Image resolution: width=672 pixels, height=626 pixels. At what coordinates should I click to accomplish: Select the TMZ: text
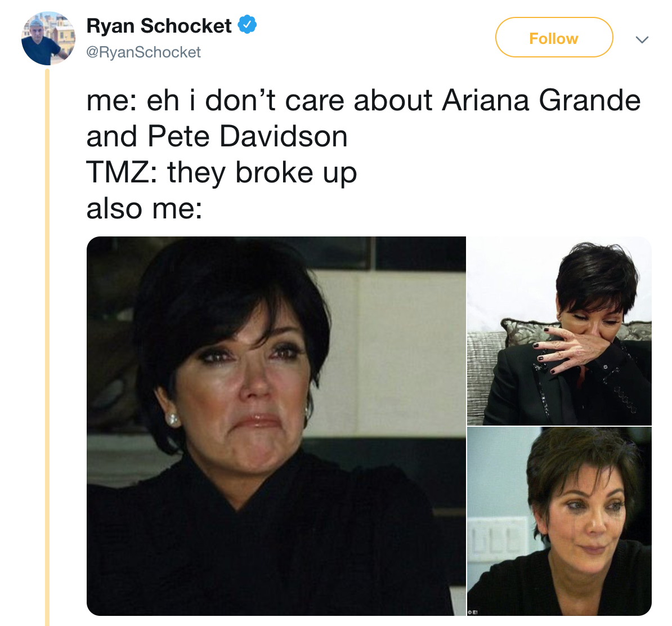click(122, 172)
